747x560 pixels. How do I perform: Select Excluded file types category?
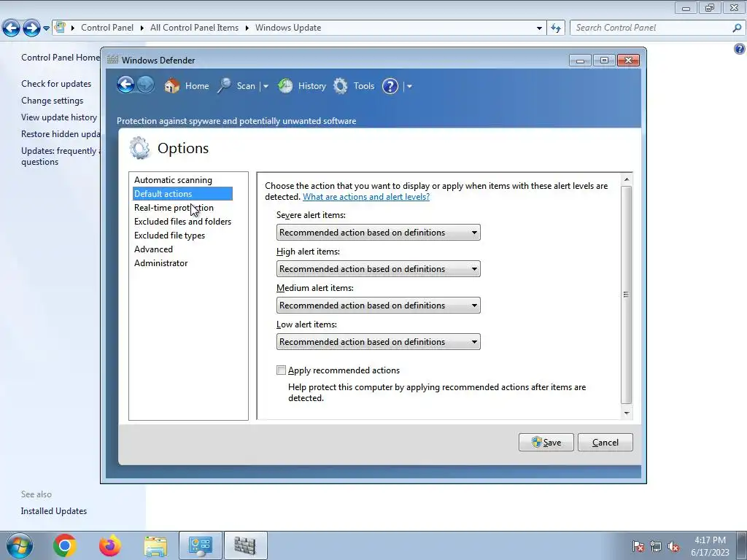coord(169,236)
